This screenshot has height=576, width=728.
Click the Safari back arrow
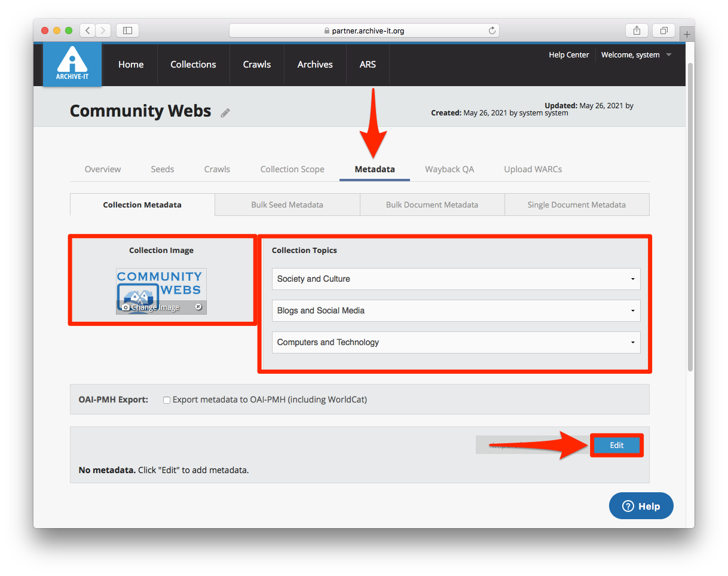(x=87, y=31)
